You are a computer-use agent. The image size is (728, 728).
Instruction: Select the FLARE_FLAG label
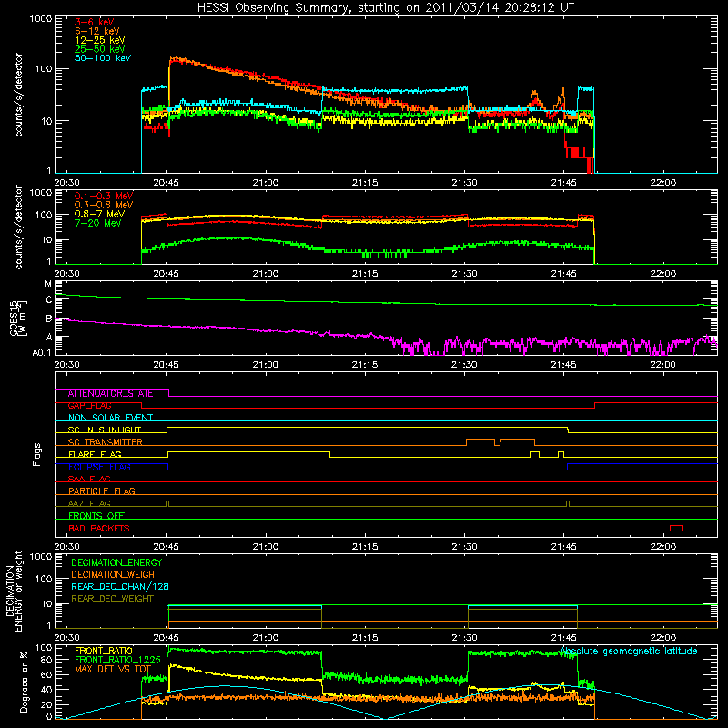[95, 453]
